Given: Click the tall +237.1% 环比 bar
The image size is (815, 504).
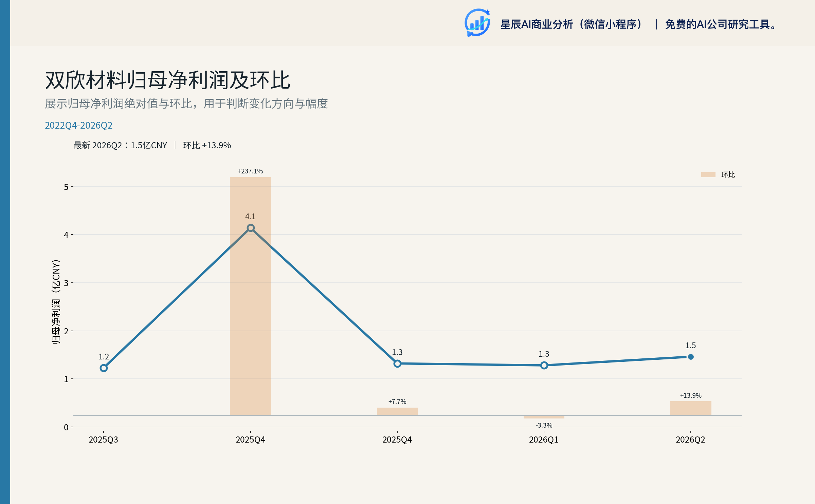Looking at the screenshot, I should pyautogui.click(x=250, y=296).
